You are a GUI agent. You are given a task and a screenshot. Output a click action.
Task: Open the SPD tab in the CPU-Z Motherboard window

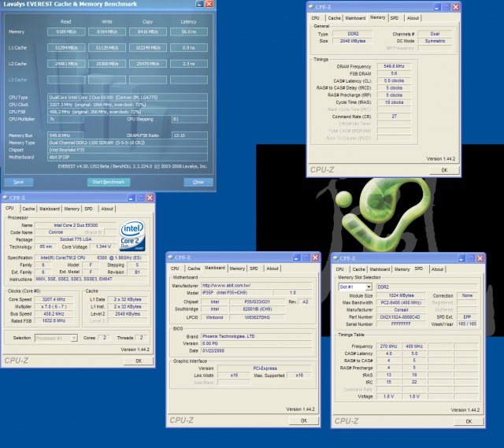coord(254,268)
